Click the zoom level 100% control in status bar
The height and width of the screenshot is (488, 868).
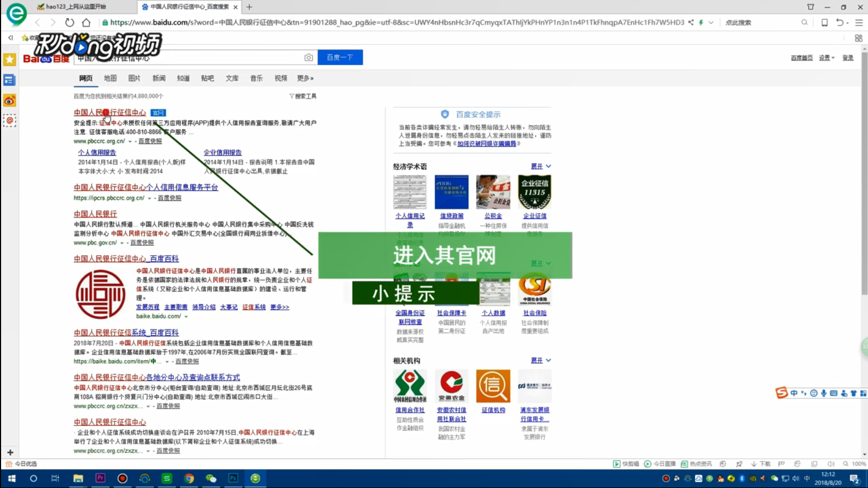pos(858,464)
